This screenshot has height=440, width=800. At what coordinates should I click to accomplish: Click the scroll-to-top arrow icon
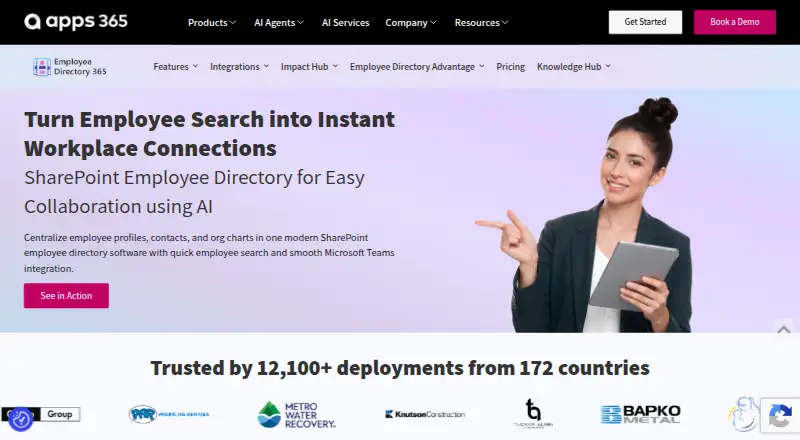[784, 329]
